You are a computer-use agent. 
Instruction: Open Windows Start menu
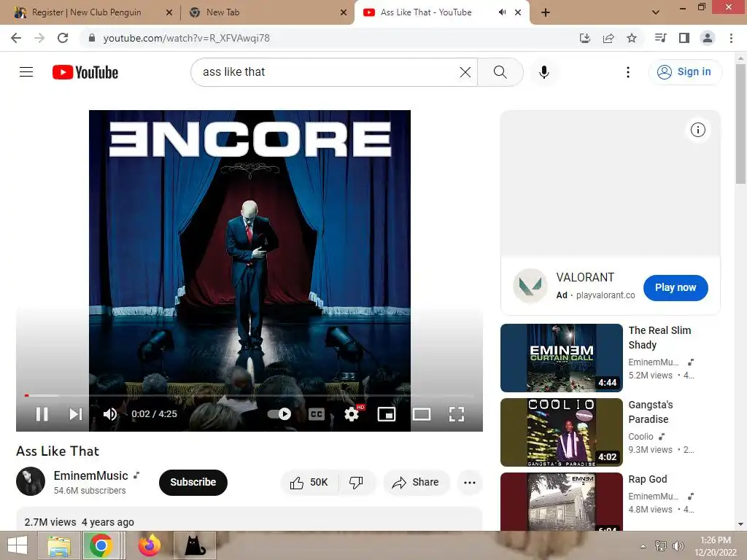pos(18,545)
